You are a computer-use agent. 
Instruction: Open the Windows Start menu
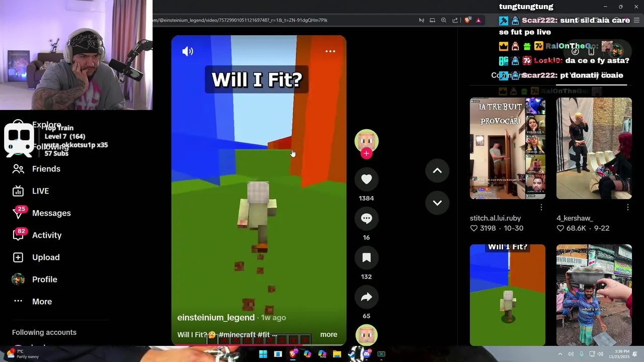point(263,354)
